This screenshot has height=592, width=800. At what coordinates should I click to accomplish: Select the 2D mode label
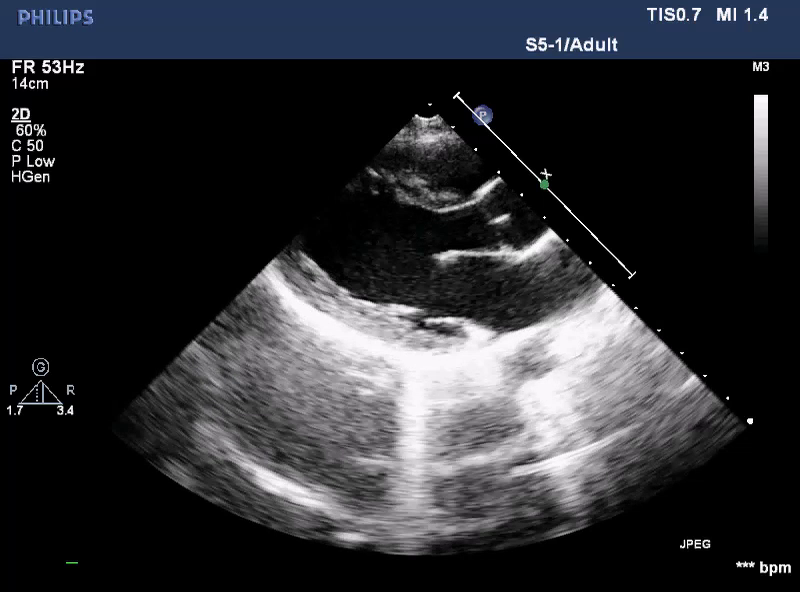coord(20,114)
